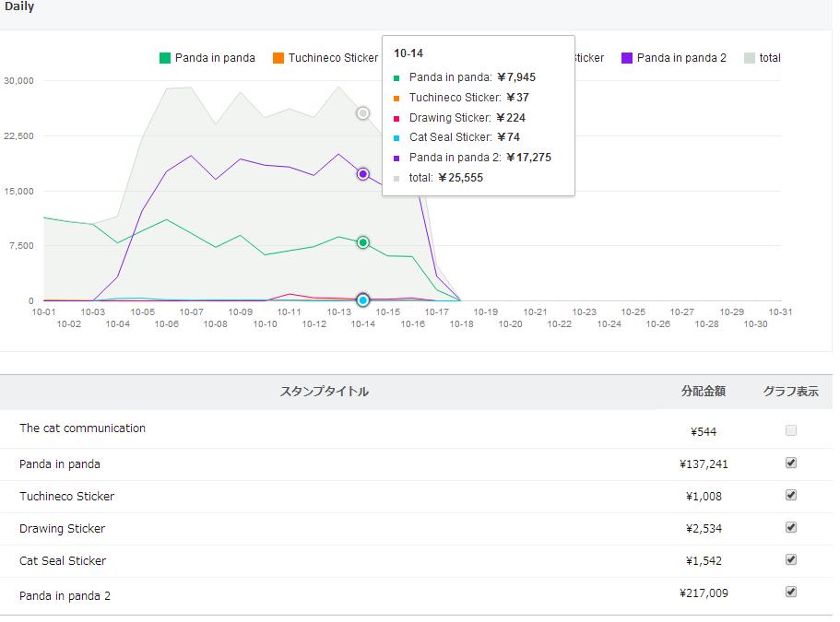This screenshot has height=622, width=840.
Task: Click the purple data point marker on chart
Action: [363, 174]
